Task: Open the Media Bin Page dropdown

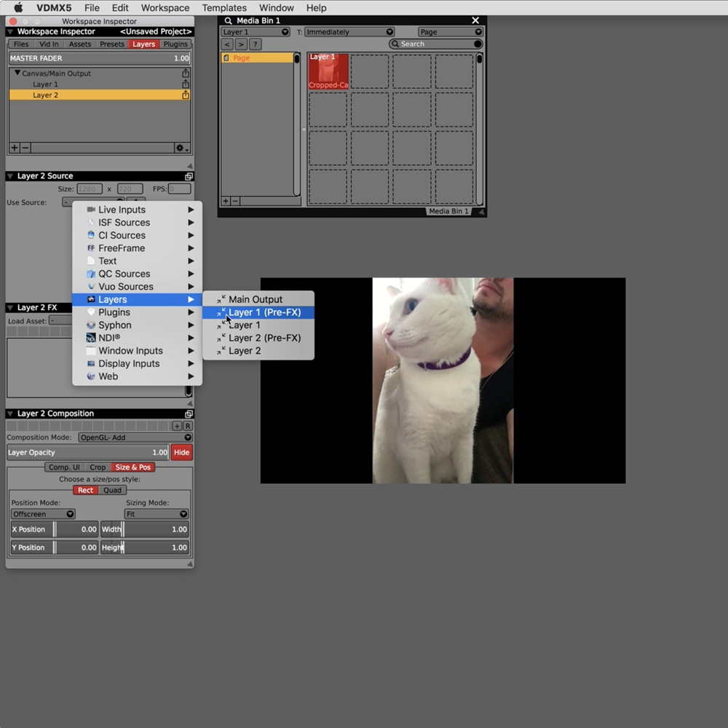Action: coord(451,32)
